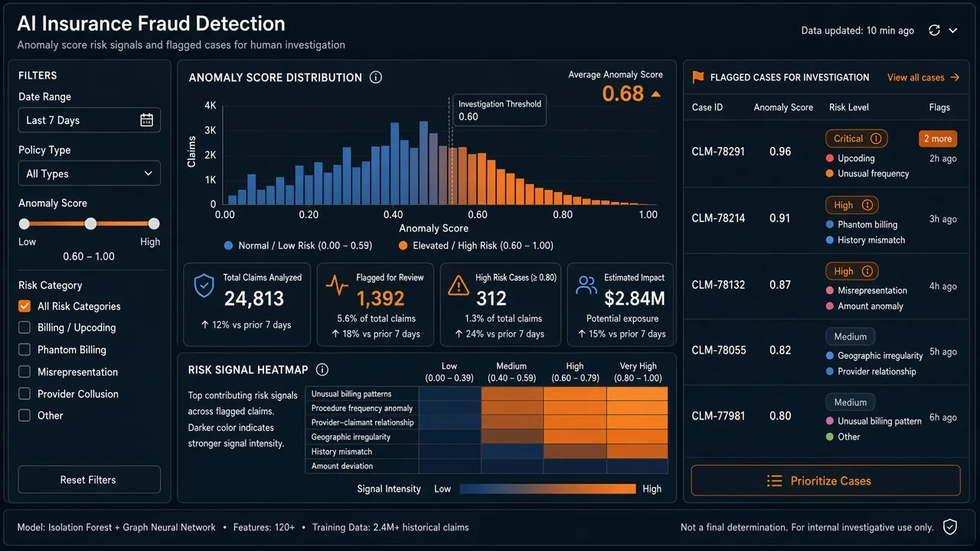The image size is (980, 551).
Task: Click the Misrepresentation flag pink dot
Action: (x=830, y=291)
